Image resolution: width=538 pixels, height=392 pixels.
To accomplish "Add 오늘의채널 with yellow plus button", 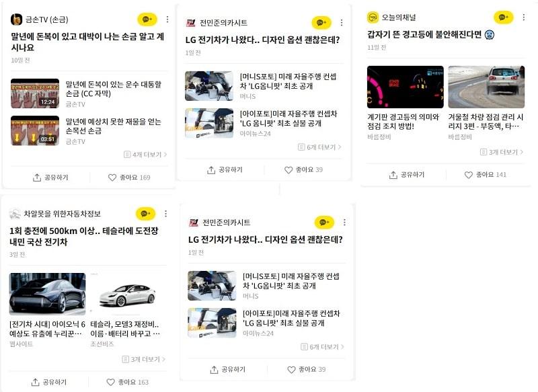I will point(503,17).
